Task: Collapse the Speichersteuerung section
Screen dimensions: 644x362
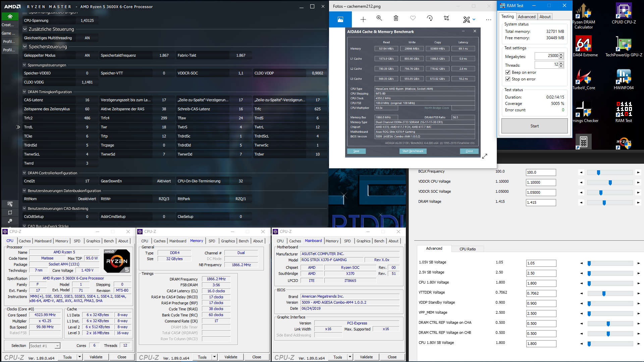Action: [x=25, y=47]
